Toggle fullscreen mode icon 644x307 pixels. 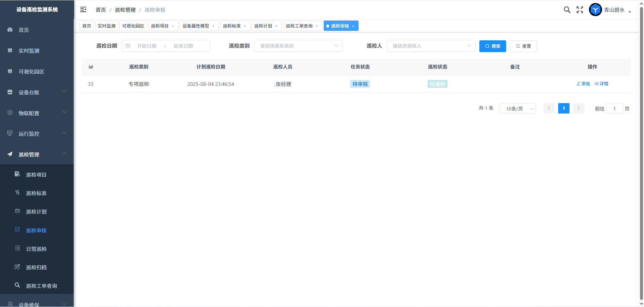[580, 10]
